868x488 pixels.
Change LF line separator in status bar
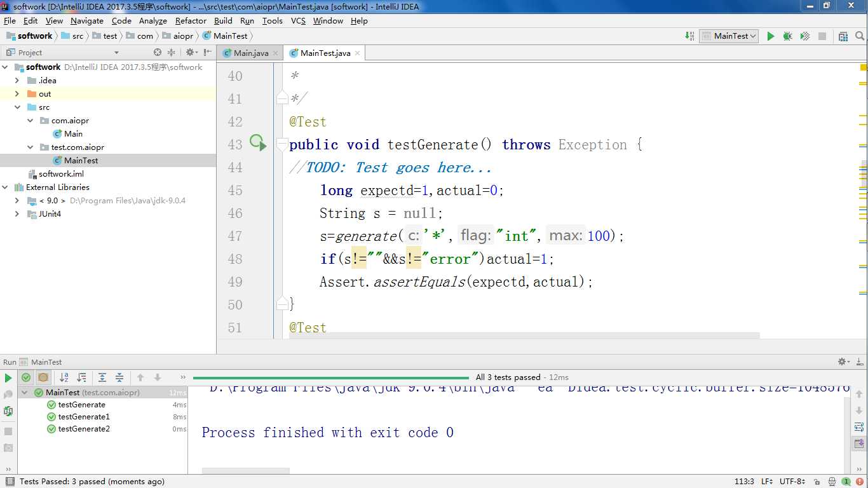coord(767,482)
